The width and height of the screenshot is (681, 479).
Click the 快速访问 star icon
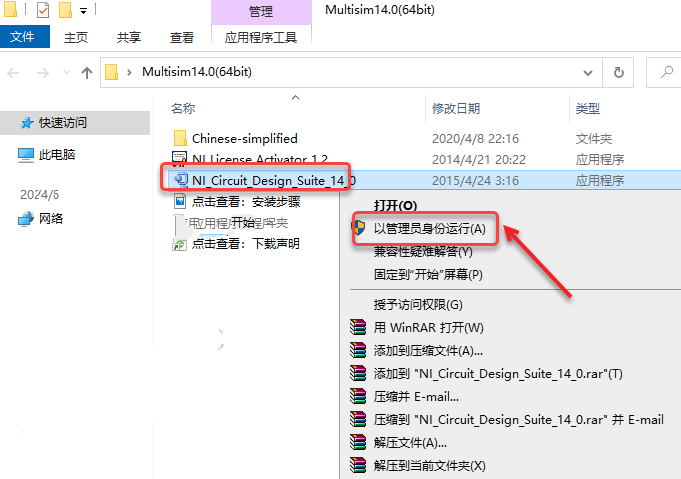point(27,123)
